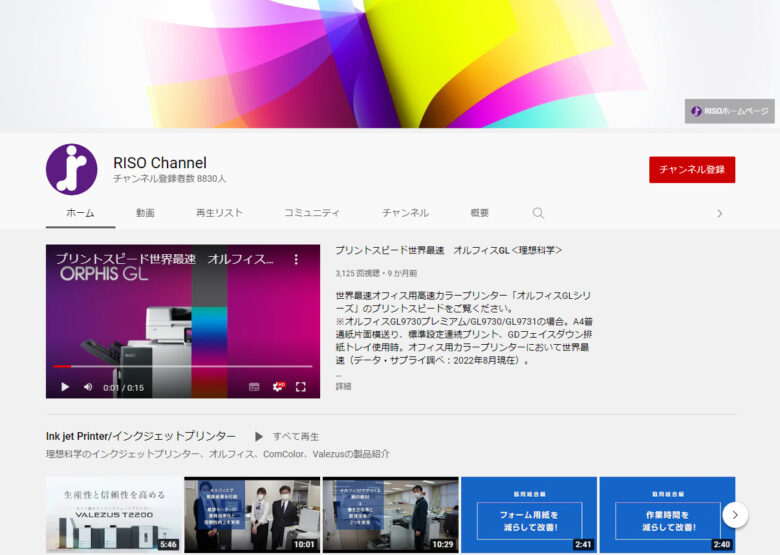The height and width of the screenshot is (555, 780).
Task: Click the 0:01 / 0:15 time display
Action: pyautogui.click(x=123, y=387)
